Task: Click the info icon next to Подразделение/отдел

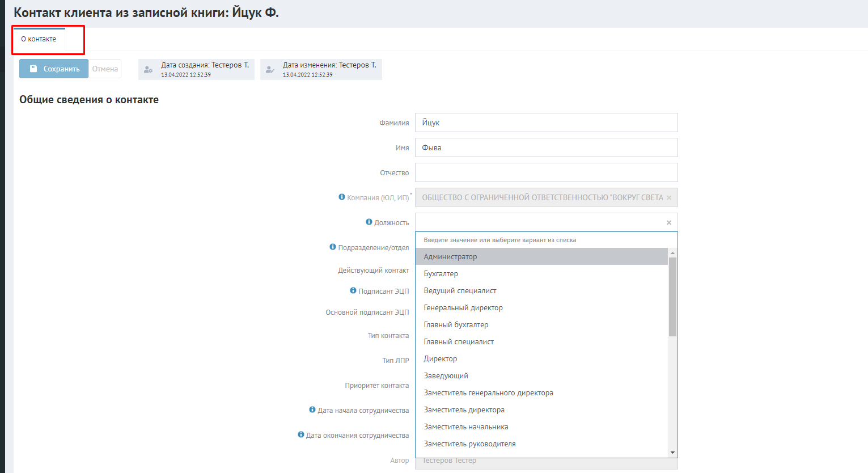Action: click(333, 247)
